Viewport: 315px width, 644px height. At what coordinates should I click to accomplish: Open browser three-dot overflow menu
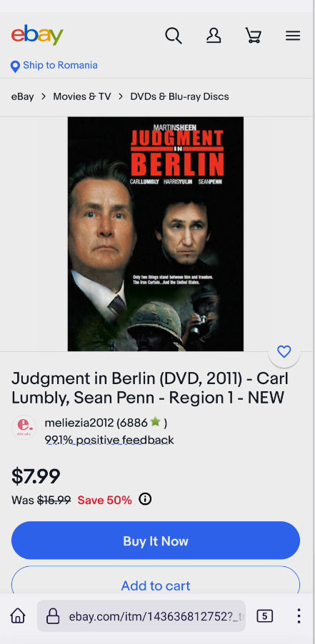pyautogui.click(x=299, y=615)
